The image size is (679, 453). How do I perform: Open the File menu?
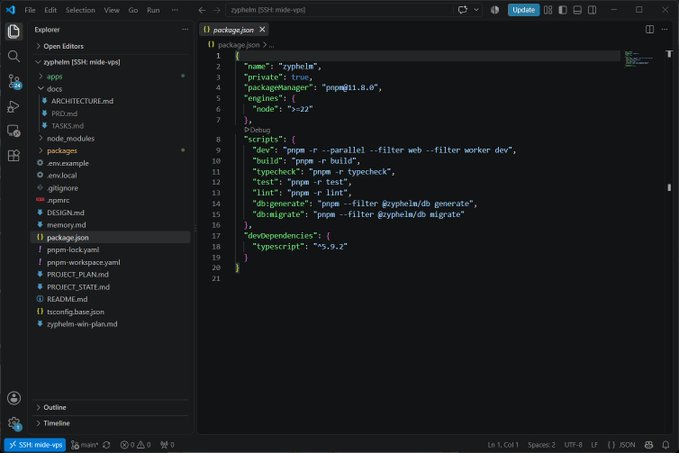tap(30, 10)
